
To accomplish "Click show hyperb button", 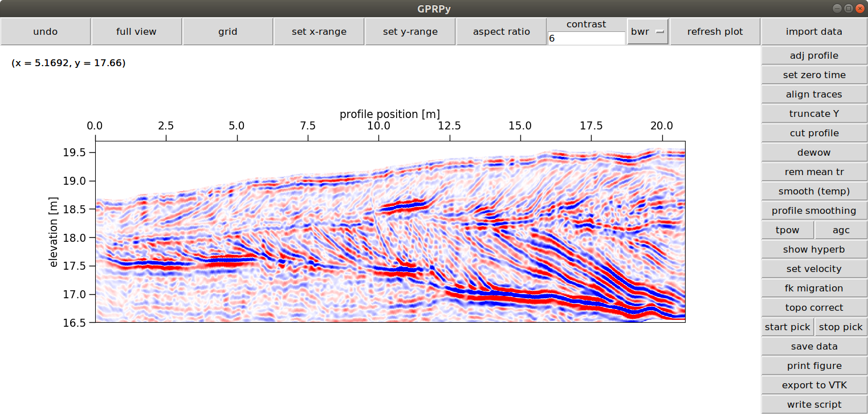I will (x=814, y=249).
